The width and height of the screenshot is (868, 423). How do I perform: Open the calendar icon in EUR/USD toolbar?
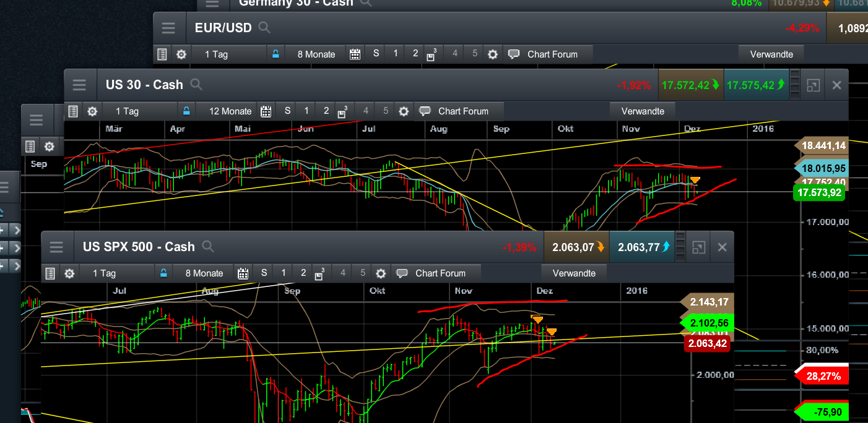click(355, 54)
